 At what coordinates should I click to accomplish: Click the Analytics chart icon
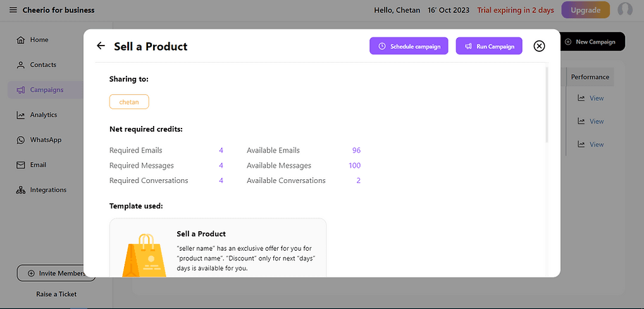(x=20, y=115)
